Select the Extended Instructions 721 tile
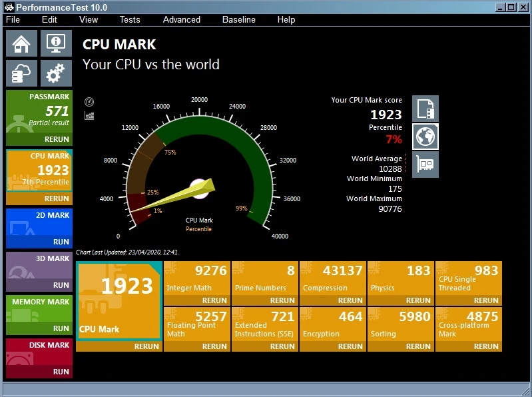This screenshot has height=397, width=532. 265,324
